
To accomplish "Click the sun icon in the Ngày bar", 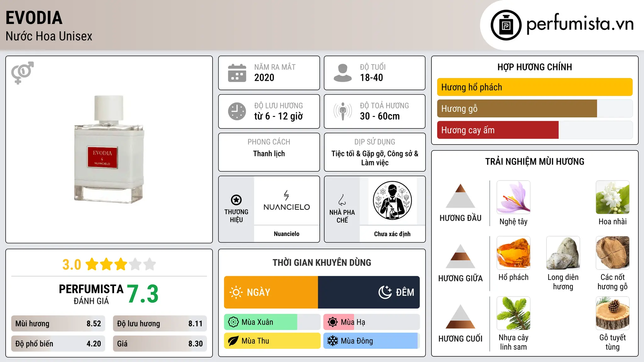I will coord(236,292).
